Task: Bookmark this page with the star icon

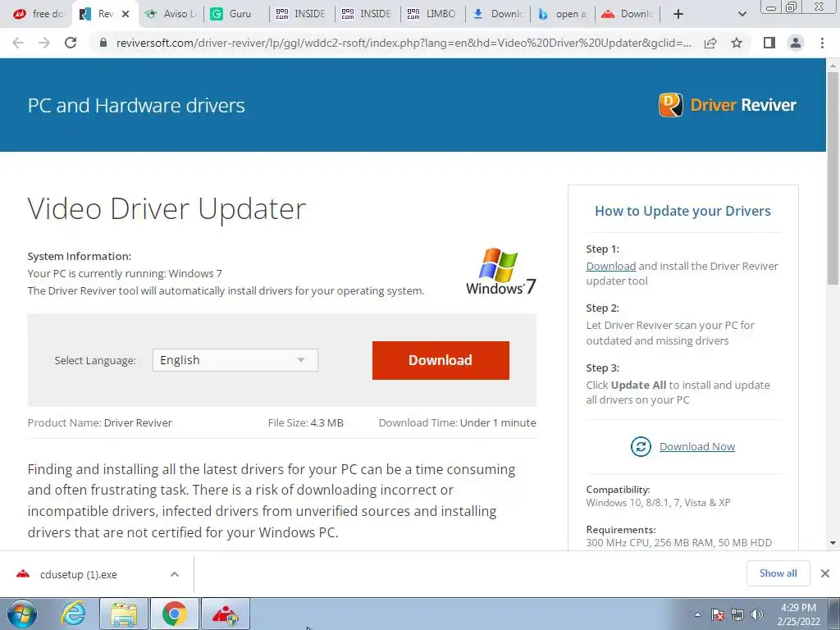Action: point(737,43)
